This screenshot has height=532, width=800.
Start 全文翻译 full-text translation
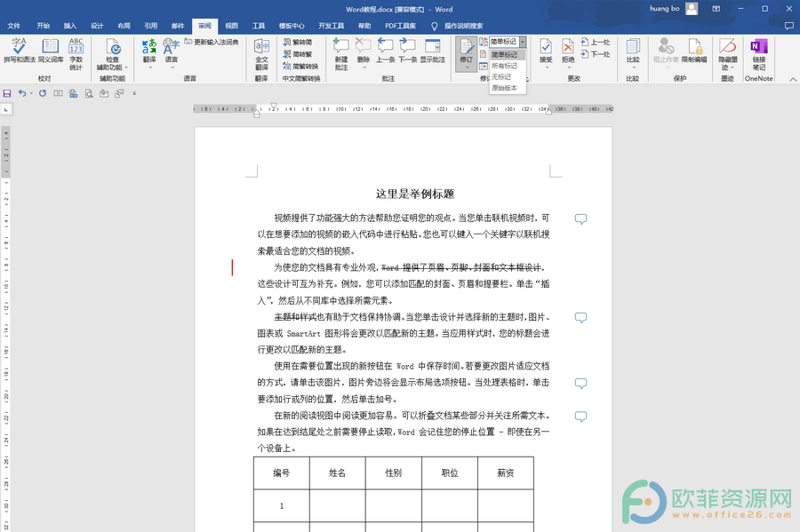pyautogui.click(x=261, y=54)
